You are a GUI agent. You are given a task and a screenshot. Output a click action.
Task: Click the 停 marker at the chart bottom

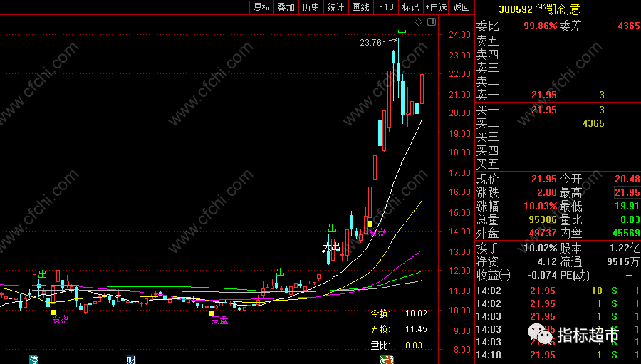33,360
